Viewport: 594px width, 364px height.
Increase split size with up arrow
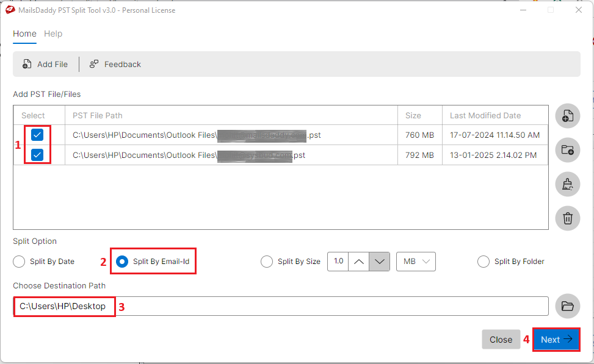click(359, 262)
